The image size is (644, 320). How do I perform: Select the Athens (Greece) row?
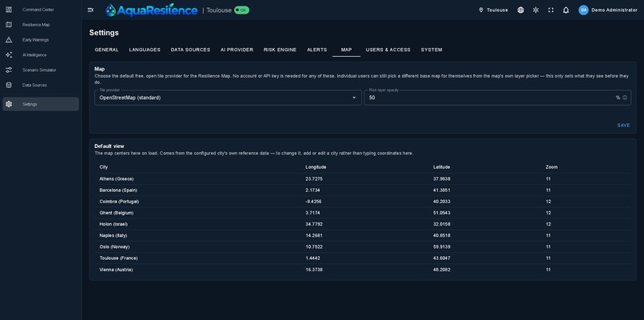click(363, 179)
